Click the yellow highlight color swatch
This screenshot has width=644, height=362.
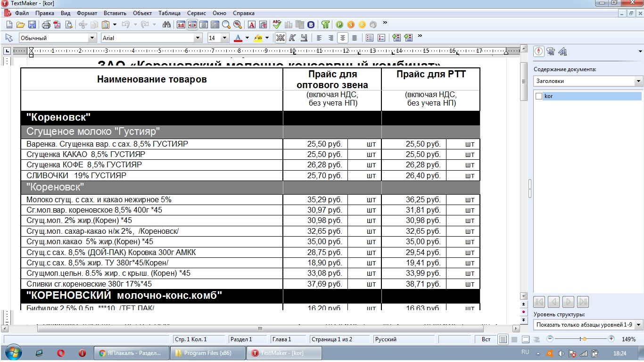click(x=258, y=38)
